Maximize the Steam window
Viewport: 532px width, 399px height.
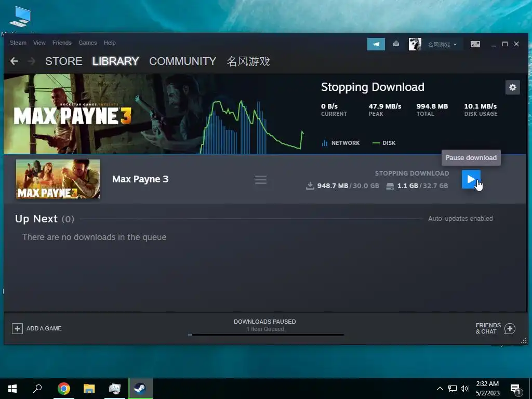pyautogui.click(x=505, y=44)
